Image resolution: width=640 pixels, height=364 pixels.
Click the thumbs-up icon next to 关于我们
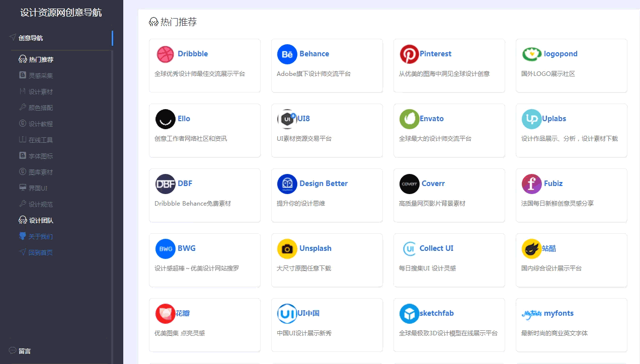[22, 236]
